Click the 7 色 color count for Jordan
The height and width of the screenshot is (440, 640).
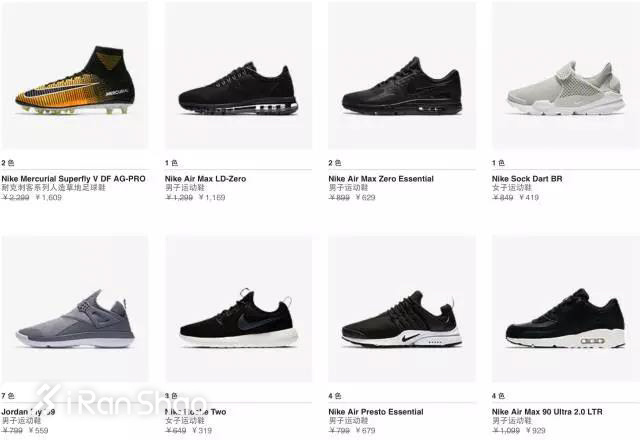(x=8, y=396)
